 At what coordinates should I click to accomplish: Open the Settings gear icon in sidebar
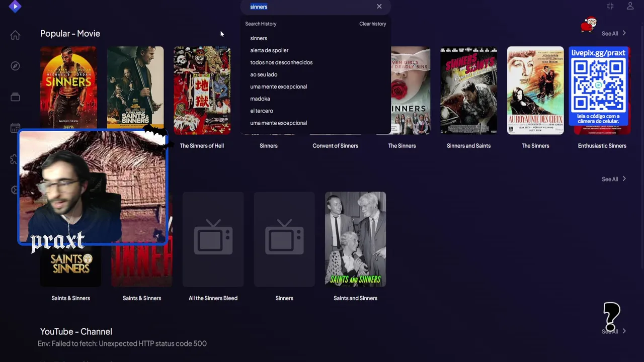tap(14, 190)
